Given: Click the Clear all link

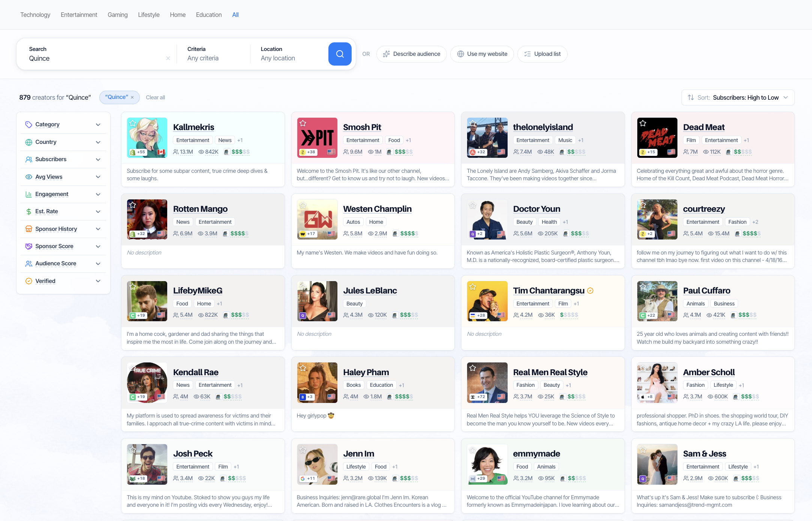Looking at the screenshot, I should [x=155, y=97].
